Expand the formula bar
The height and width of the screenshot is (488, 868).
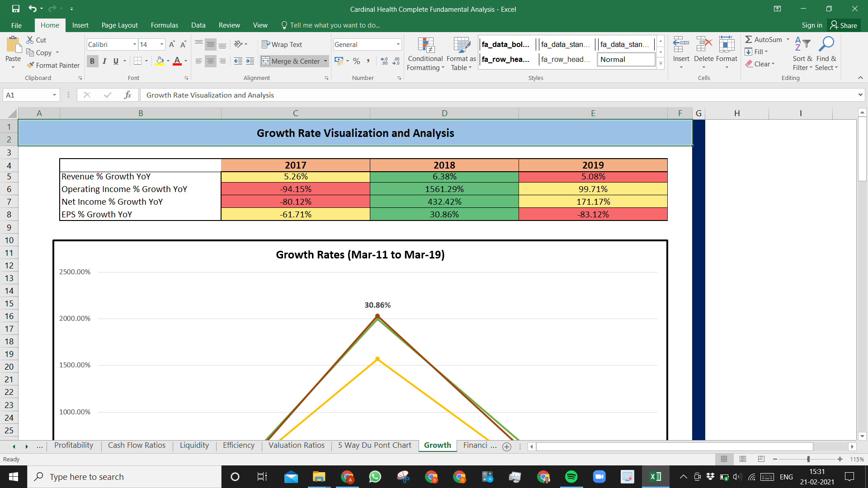coord(860,95)
